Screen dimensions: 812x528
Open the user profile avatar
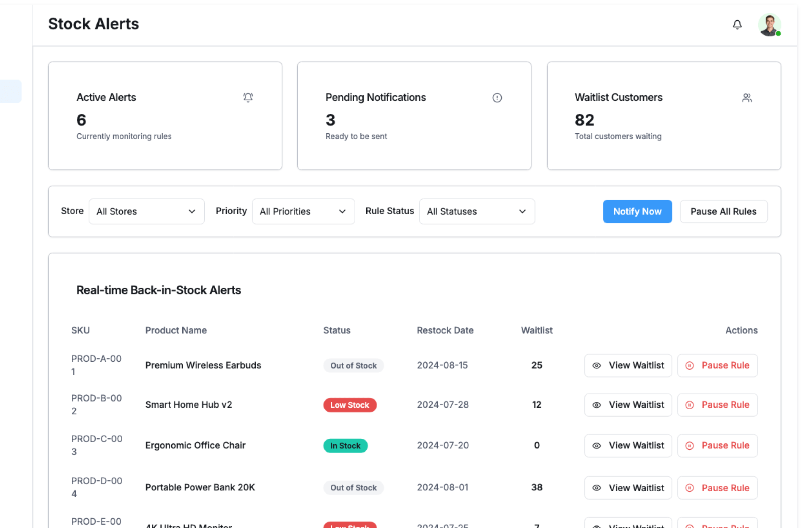point(768,25)
